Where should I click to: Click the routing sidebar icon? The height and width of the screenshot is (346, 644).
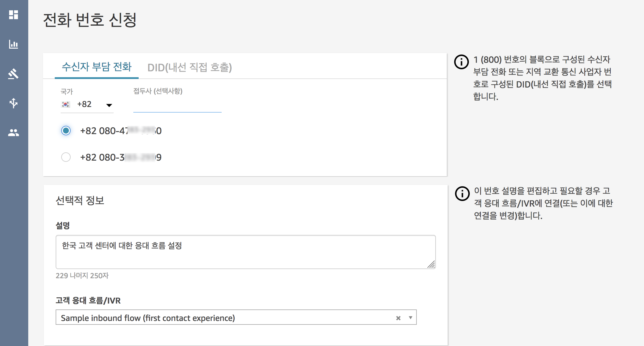(14, 74)
